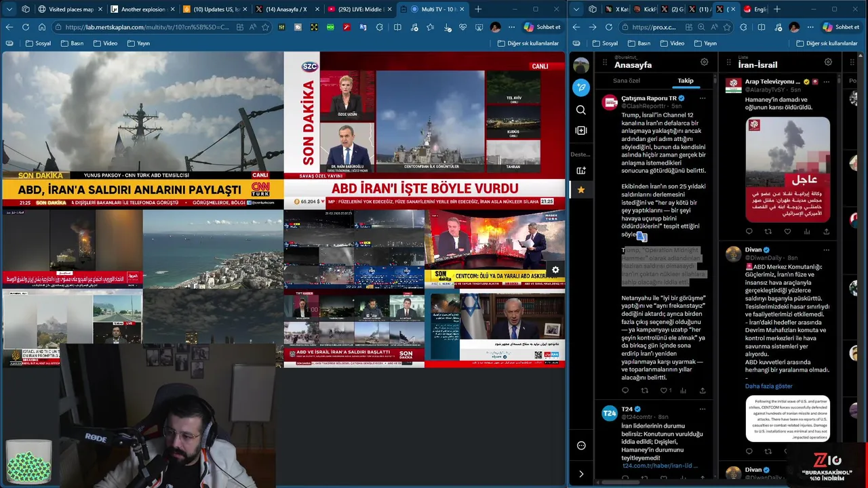
Task: Expand Diğer sık kullanılanlar in left browser
Action: pos(528,43)
